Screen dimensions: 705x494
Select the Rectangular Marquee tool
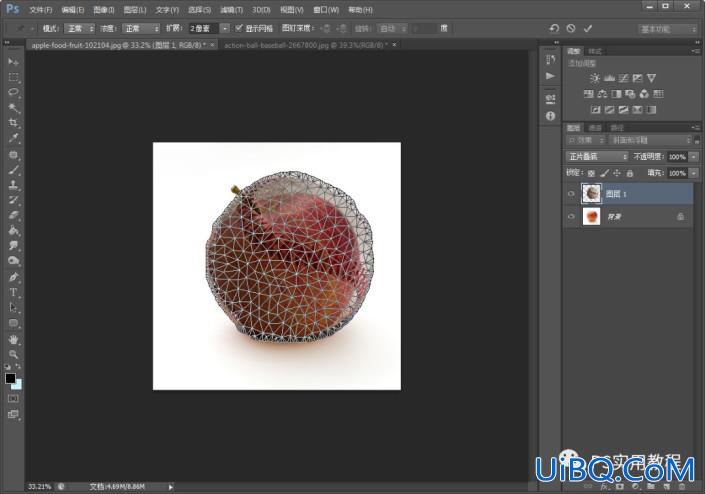(13, 77)
